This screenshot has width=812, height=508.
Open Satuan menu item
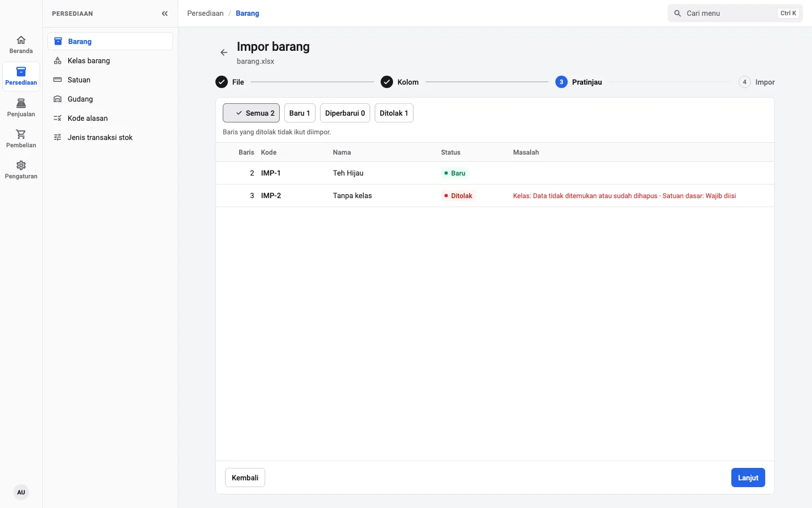pos(110,80)
